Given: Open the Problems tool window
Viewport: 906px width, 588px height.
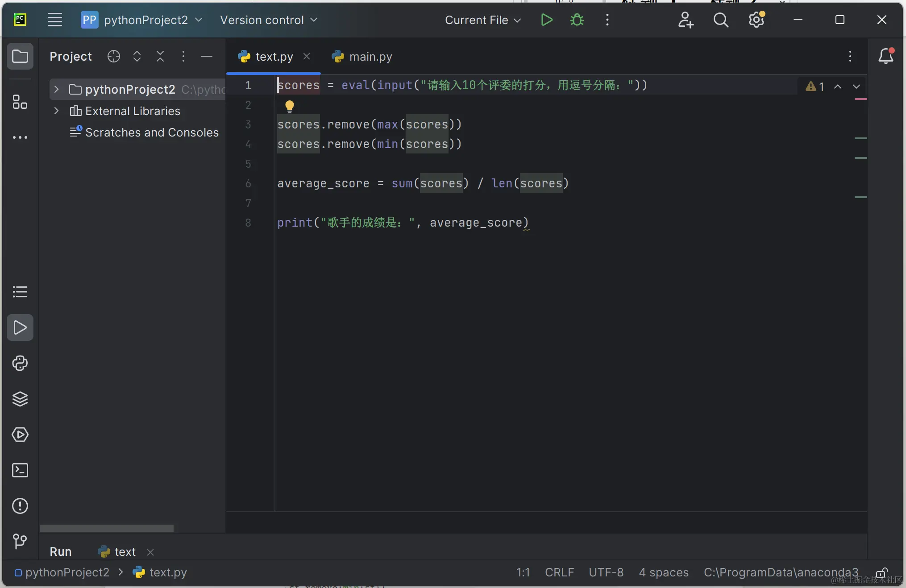Looking at the screenshot, I should coord(20,506).
